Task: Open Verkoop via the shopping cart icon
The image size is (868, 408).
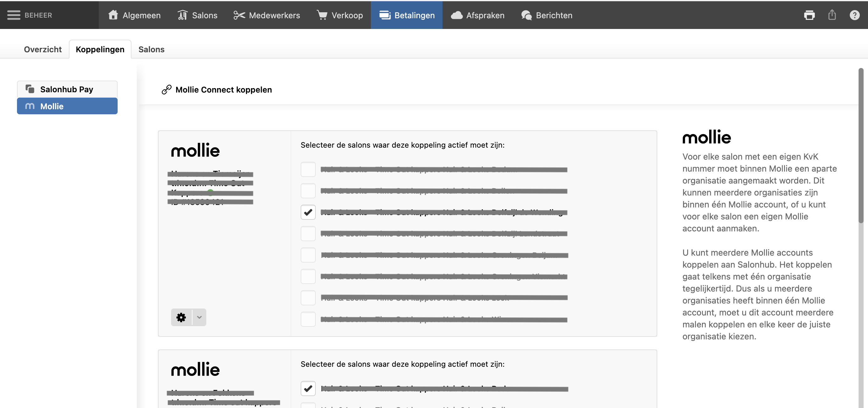Action: pos(322,15)
